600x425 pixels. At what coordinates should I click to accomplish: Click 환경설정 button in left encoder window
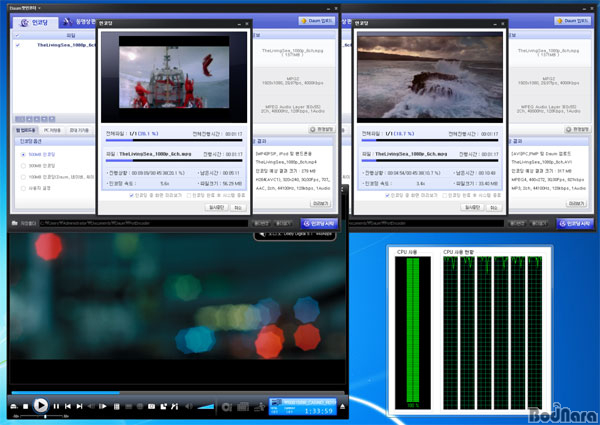coord(321,130)
